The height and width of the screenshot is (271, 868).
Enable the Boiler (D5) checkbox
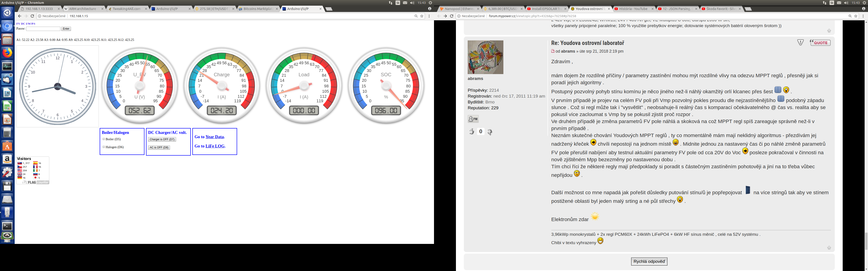point(104,139)
